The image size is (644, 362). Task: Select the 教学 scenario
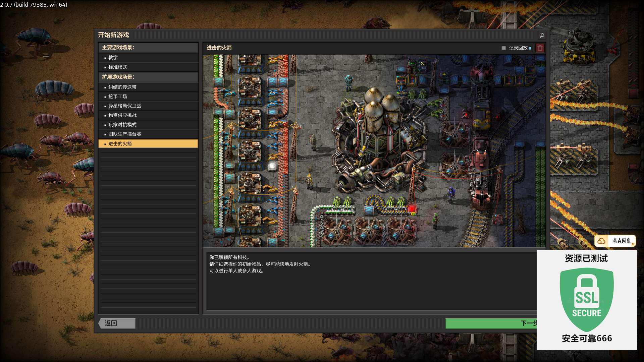[148, 58]
